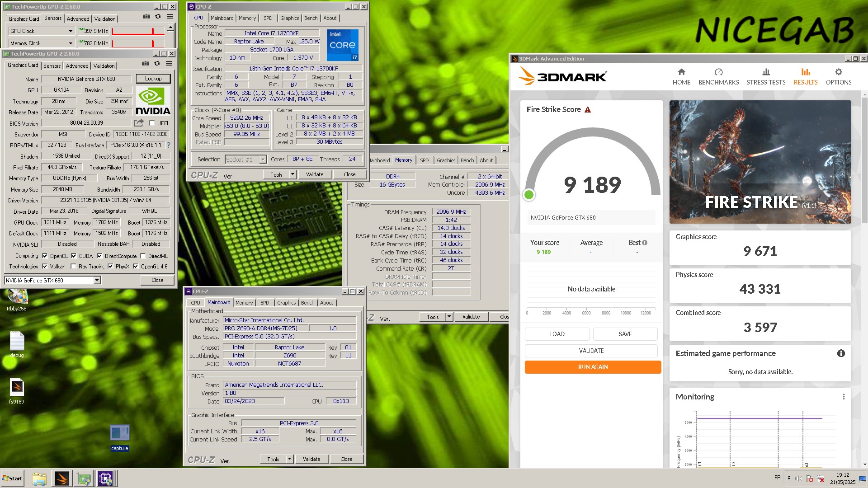Toggle the DirectML checkbox

click(x=143, y=256)
